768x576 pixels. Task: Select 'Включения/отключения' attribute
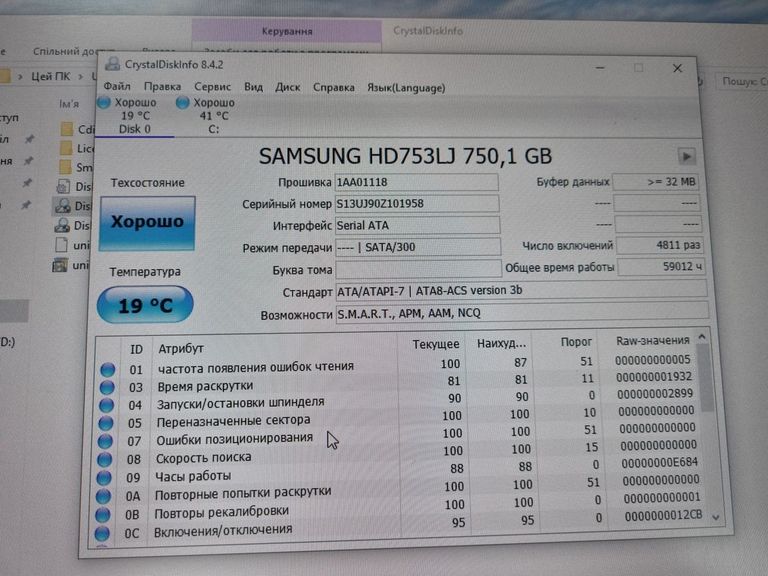coord(396,526)
